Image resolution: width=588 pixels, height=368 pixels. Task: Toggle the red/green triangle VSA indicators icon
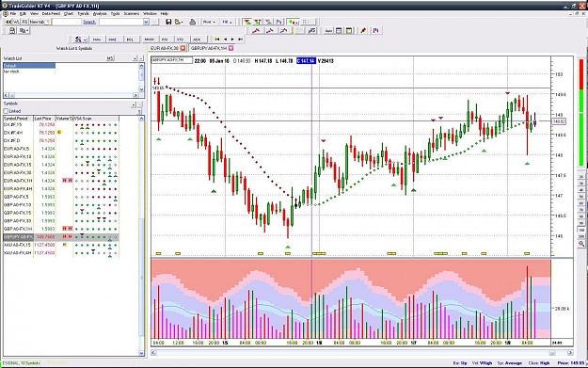(x=247, y=22)
